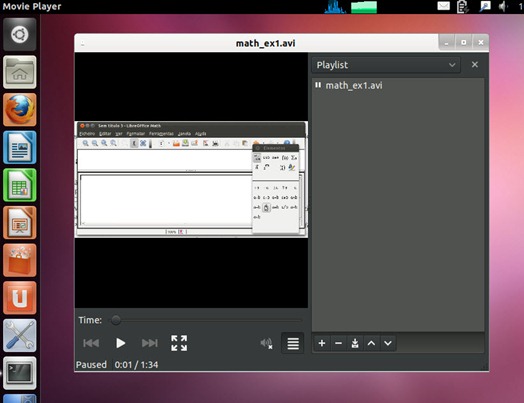The image size is (524, 403).
Task: Skip to next track
Action: (149, 343)
